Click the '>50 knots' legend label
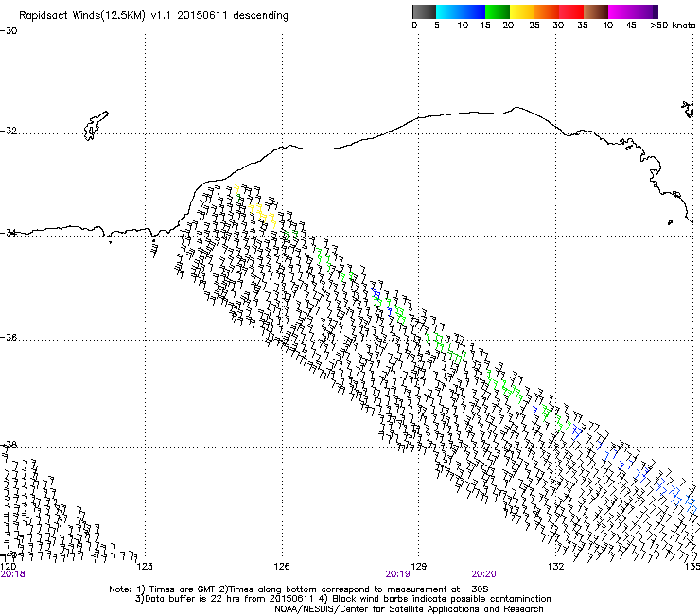The image size is (700, 615). tap(673, 26)
